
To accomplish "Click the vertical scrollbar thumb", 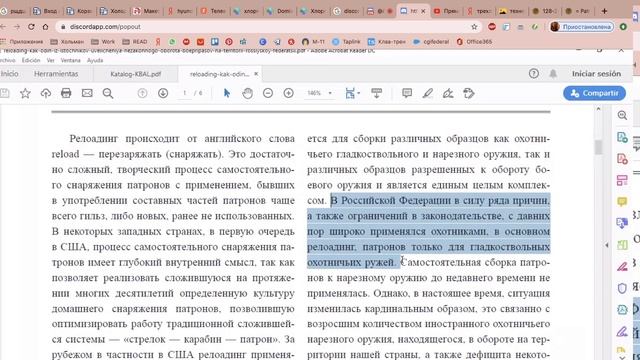I will (598, 147).
